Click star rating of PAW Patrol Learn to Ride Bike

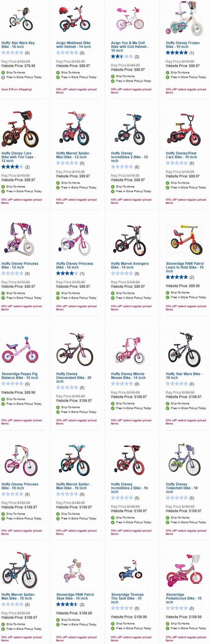177,277
